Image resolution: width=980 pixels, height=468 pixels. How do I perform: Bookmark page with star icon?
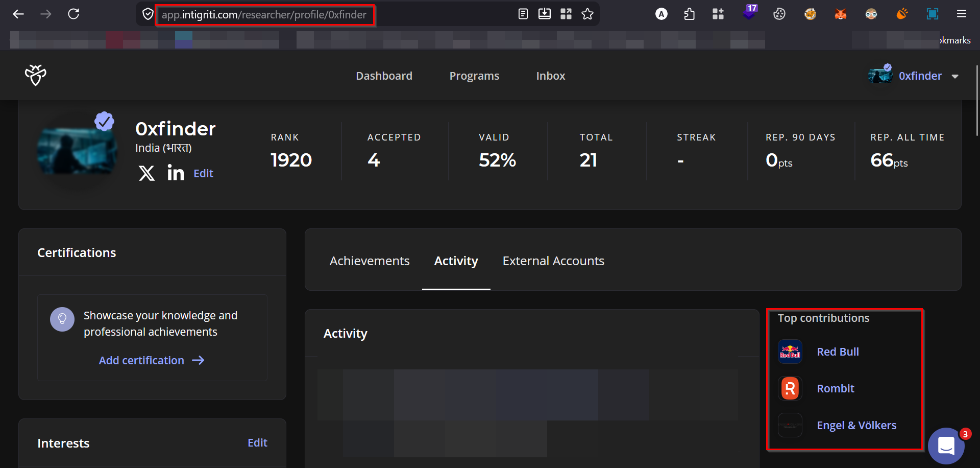click(x=587, y=14)
